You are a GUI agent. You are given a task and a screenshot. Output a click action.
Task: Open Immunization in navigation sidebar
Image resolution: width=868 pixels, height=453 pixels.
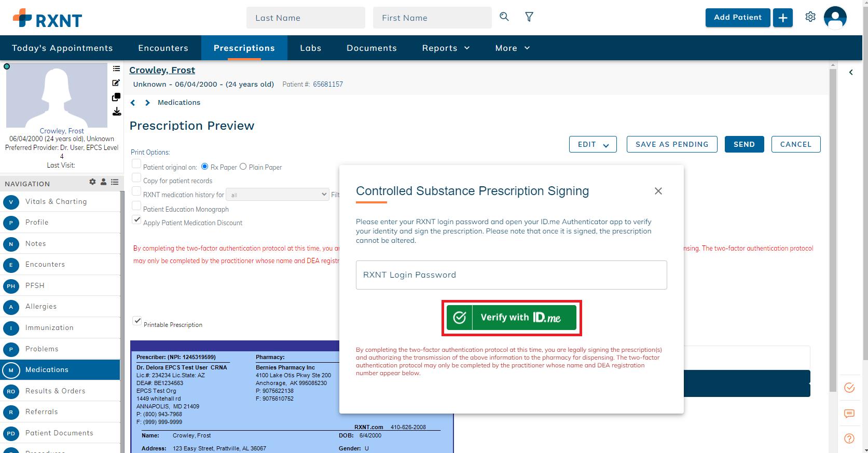click(60, 328)
